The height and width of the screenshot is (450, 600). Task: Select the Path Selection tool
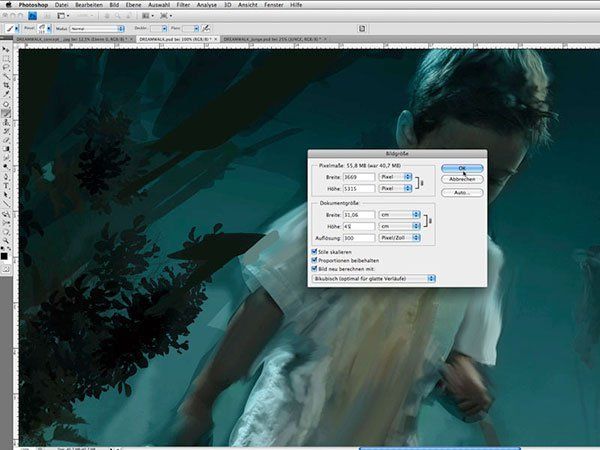6,195
